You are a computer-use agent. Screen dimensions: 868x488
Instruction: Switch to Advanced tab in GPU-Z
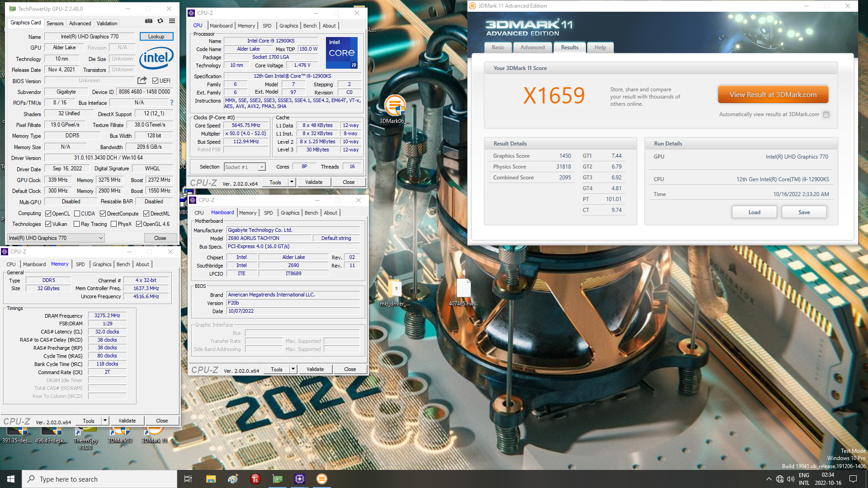80,23
